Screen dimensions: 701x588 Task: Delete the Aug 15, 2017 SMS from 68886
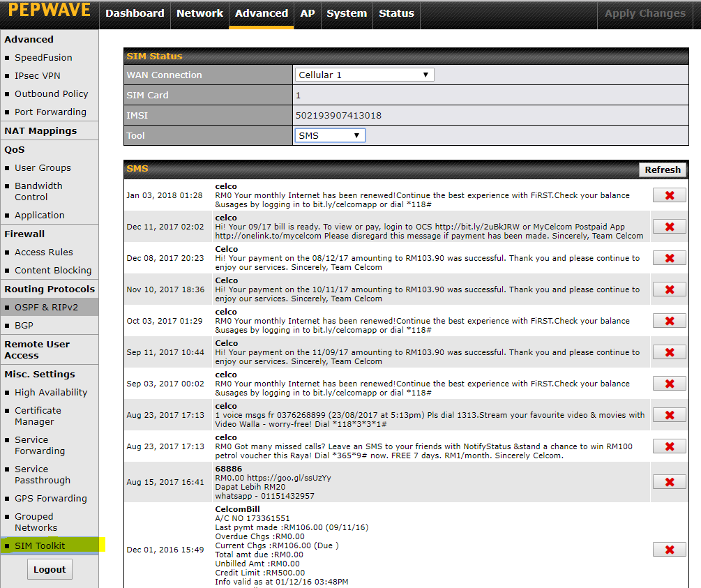click(x=669, y=482)
